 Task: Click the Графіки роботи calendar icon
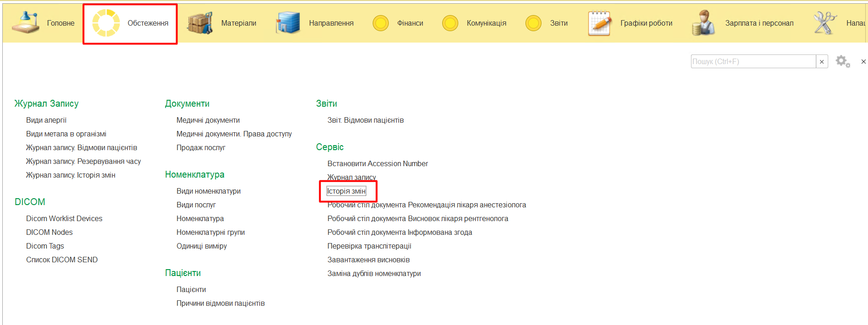[600, 23]
